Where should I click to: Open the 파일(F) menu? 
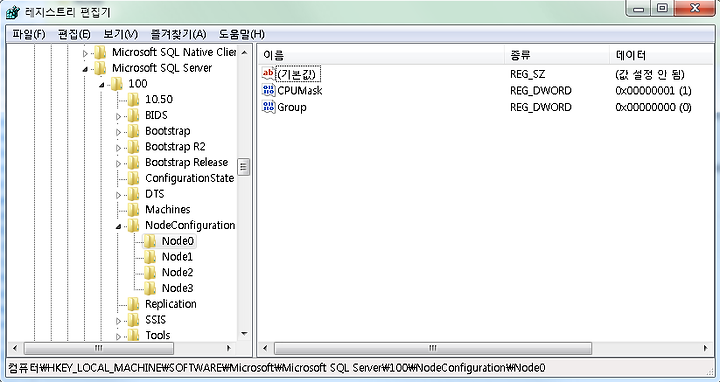[28, 34]
